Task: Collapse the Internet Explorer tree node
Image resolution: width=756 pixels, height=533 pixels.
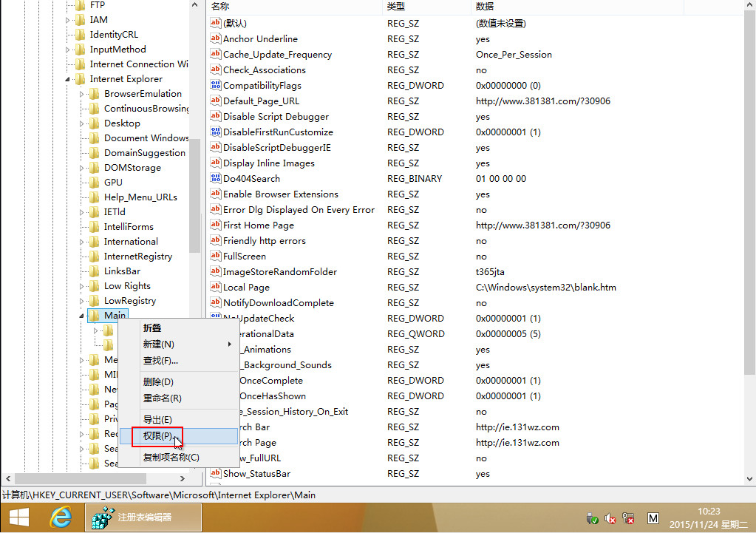Action: [x=69, y=79]
